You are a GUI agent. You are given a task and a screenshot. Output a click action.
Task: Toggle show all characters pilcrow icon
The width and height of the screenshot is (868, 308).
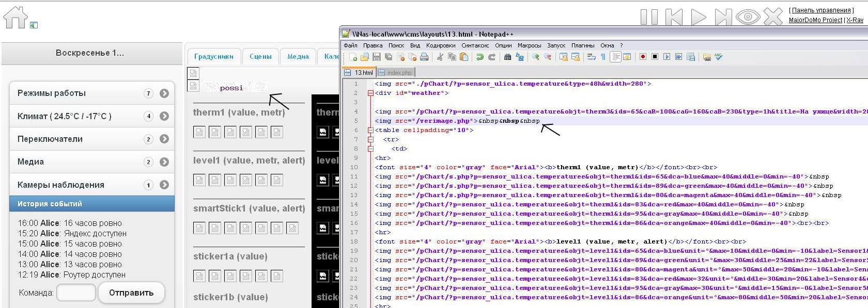coord(603,57)
